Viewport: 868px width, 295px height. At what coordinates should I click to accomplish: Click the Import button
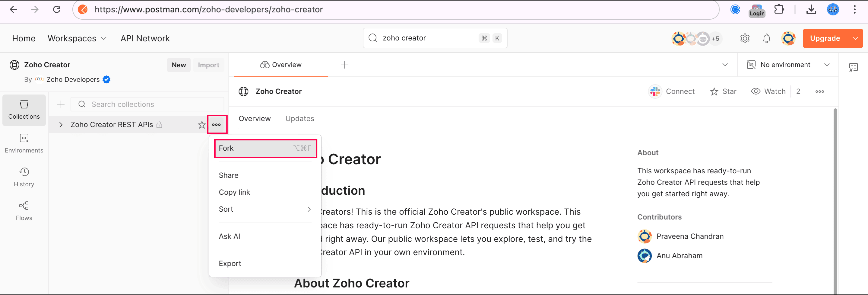208,65
